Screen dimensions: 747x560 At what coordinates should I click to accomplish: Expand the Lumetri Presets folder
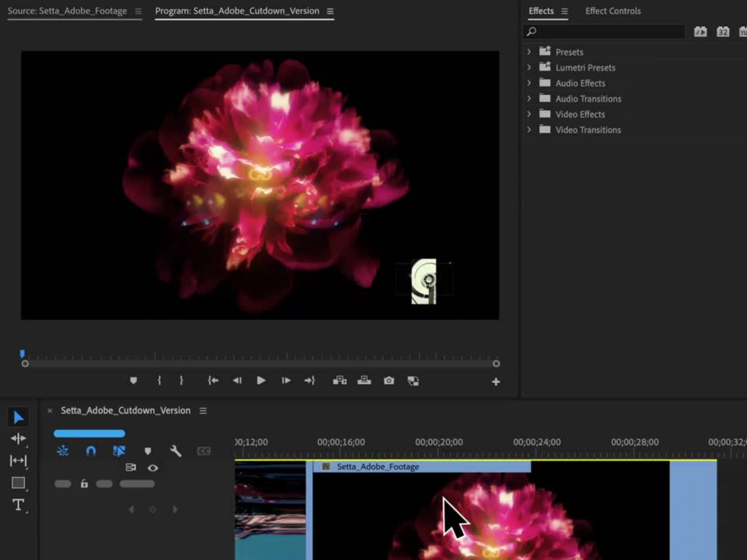pyautogui.click(x=529, y=67)
